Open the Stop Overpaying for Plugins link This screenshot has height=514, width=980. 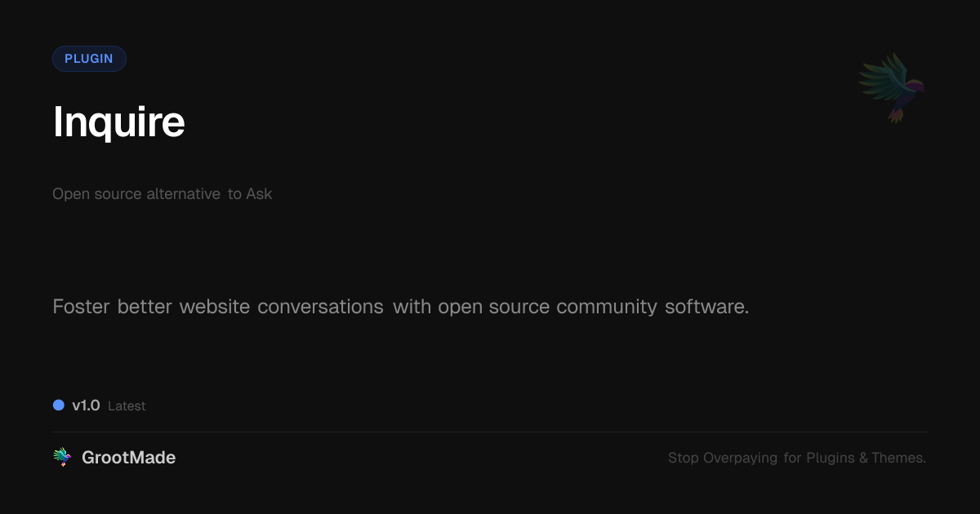pyautogui.click(x=797, y=458)
